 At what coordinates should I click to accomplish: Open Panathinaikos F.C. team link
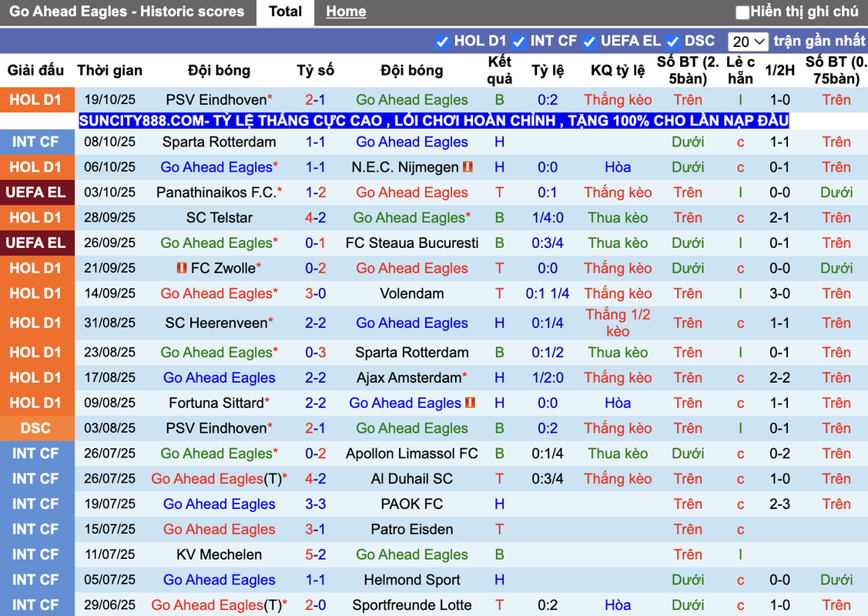[x=216, y=192]
